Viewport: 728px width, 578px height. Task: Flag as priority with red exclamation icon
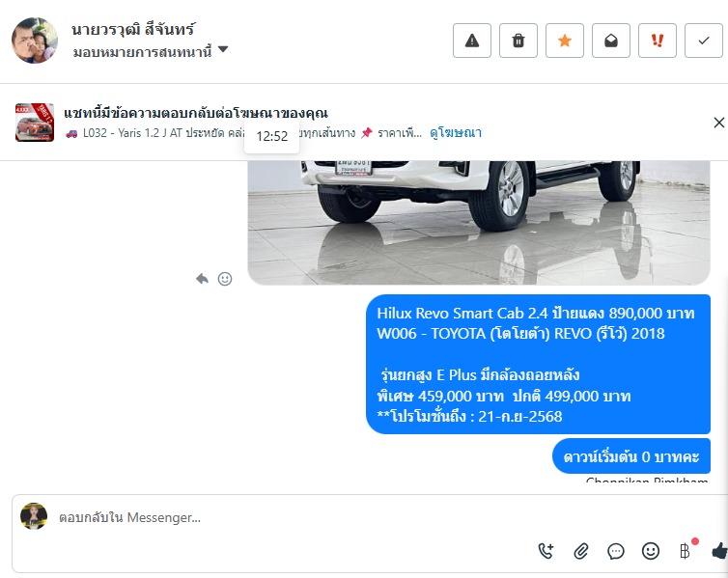pyautogui.click(x=658, y=41)
